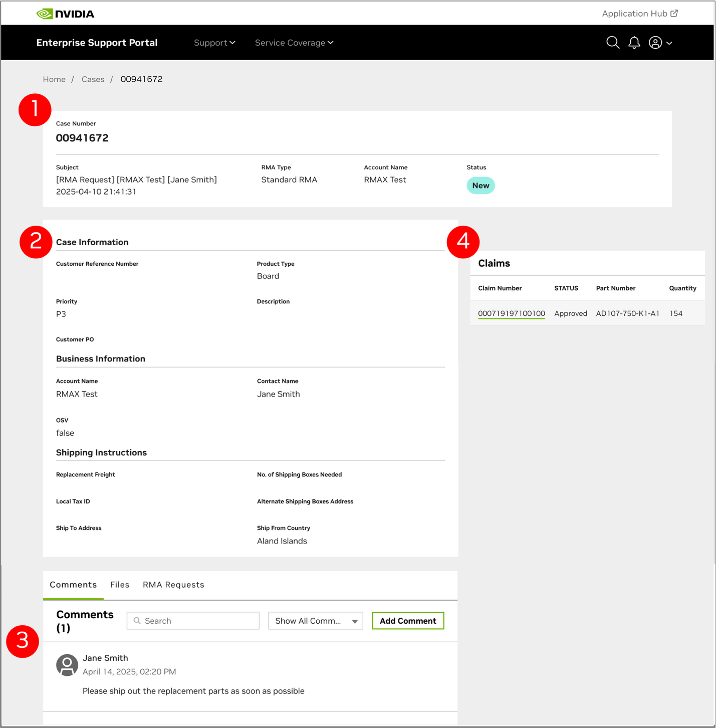
Task: Click the OSV value false
Action: click(65, 433)
